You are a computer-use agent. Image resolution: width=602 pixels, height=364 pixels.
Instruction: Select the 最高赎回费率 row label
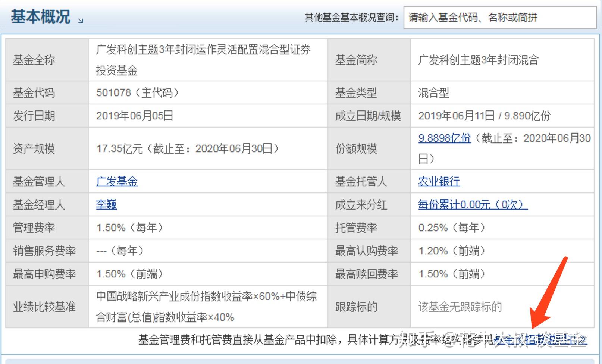367,274
